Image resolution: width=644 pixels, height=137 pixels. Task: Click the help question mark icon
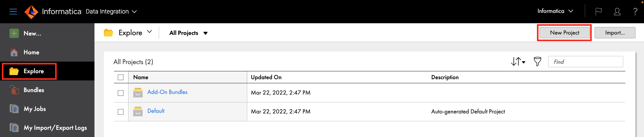635,12
